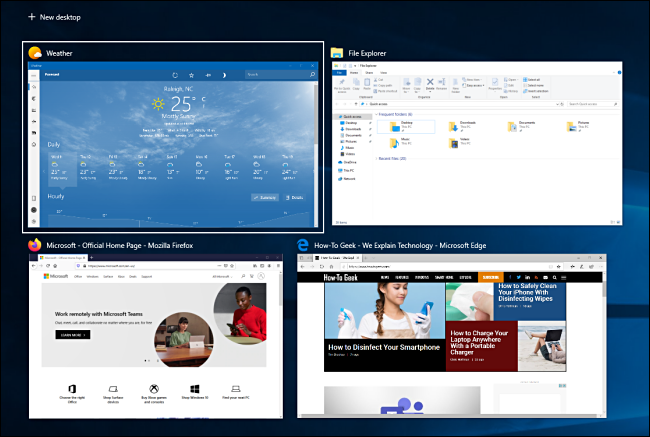Toggle dark mode moon icon in Weather
This screenshot has width=650, height=437.
coord(224,75)
